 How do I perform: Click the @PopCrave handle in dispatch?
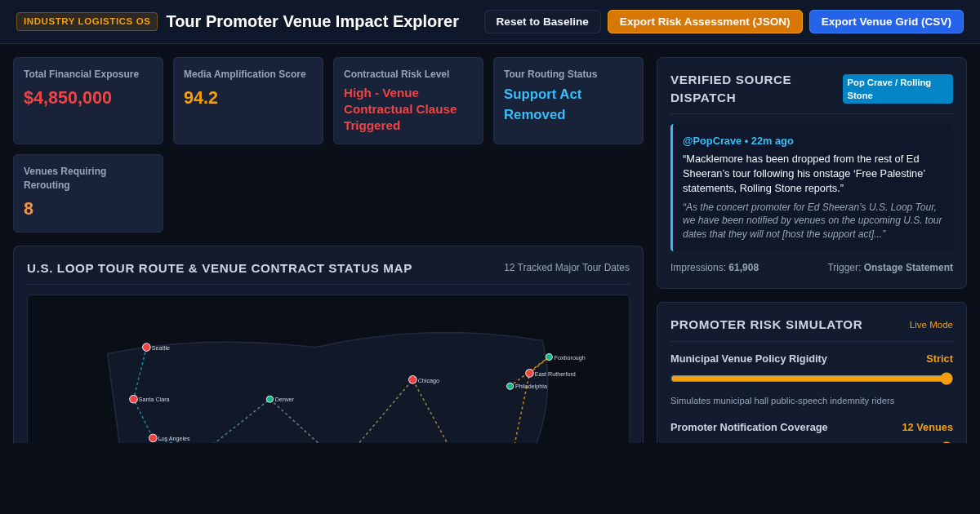coord(712,140)
